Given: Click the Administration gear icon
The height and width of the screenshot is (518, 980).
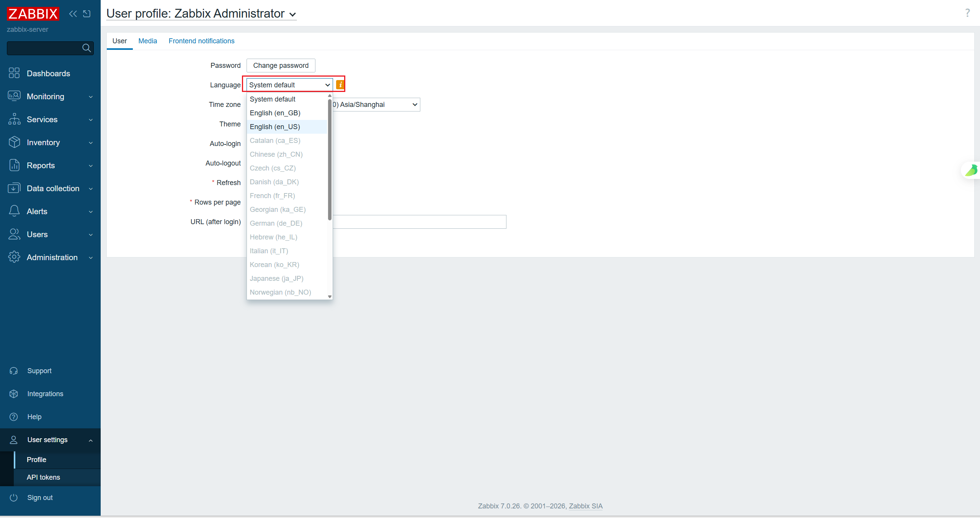Looking at the screenshot, I should point(14,257).
